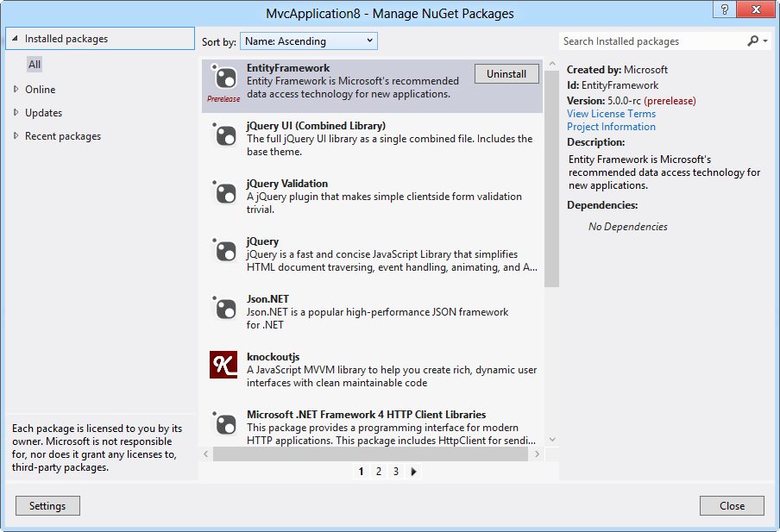The width and height of the screenshot is (780, 532).
Task: Click the jQuery package icon
Action: 223,250
